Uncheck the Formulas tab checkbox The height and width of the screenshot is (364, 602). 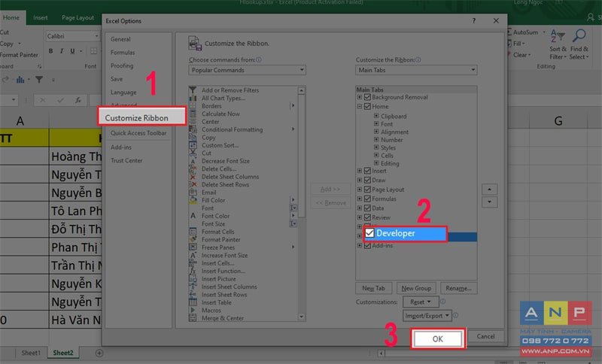(x=367, y=199)
